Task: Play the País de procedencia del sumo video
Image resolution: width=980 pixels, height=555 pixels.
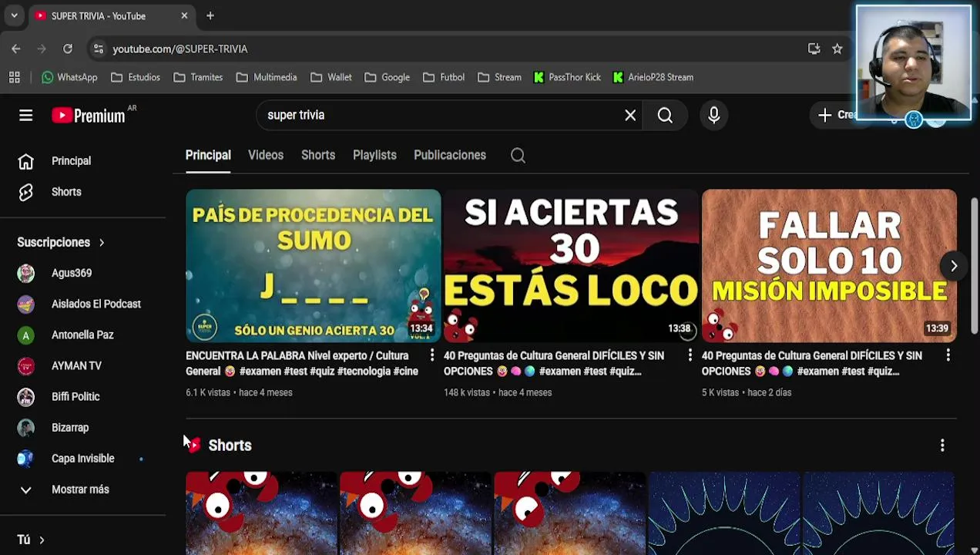Action: [x=313, y=265]
